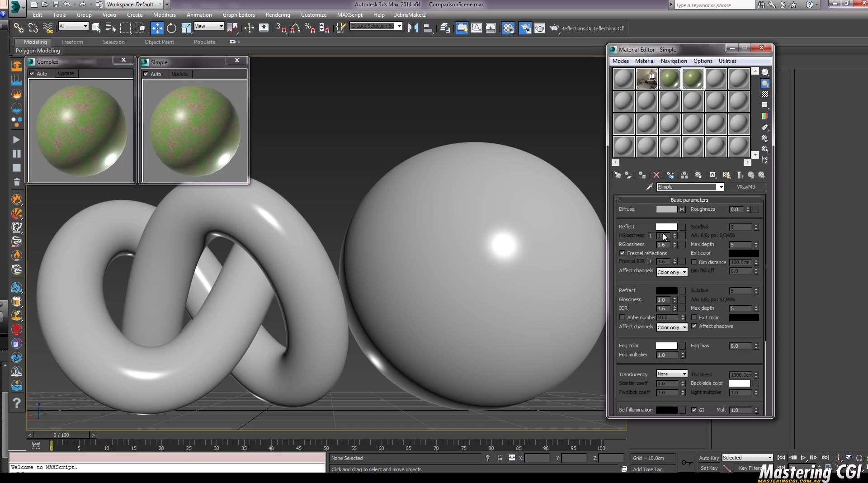
Task: Show shaded material in viewport
Action: (726, 175)
